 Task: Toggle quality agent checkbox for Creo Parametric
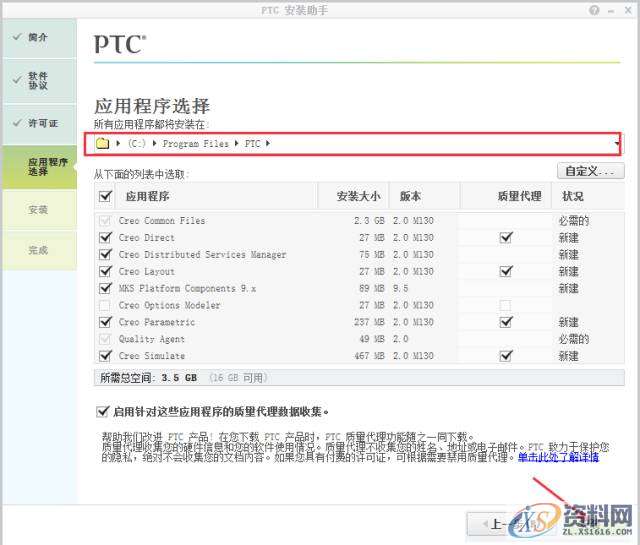[x=506, y=322]
